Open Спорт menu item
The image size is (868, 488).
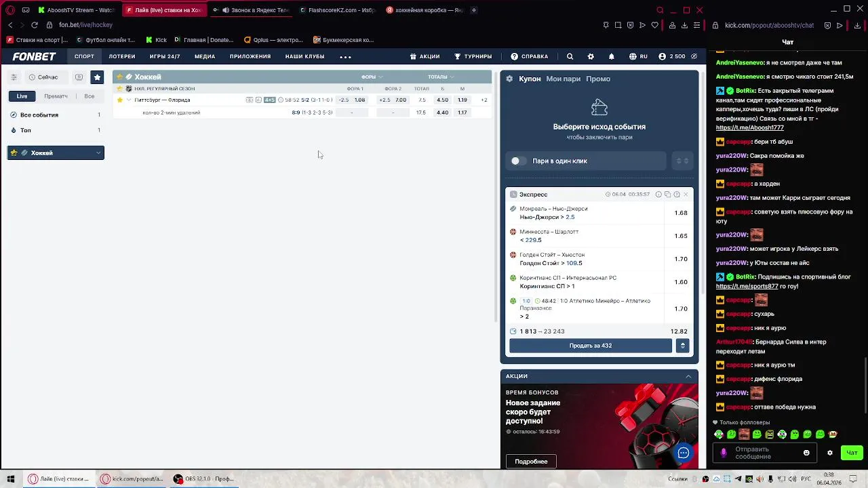click(84, 56)
